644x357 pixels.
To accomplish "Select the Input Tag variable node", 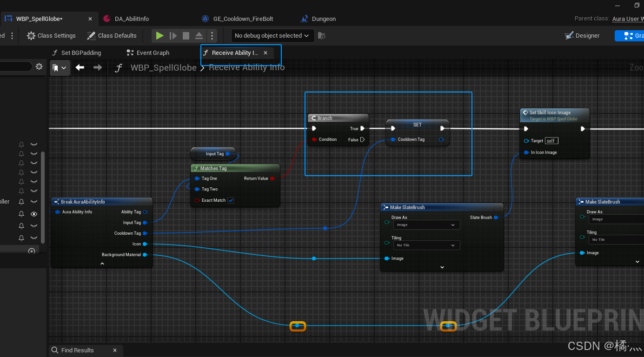I will (x=213, y=154).
